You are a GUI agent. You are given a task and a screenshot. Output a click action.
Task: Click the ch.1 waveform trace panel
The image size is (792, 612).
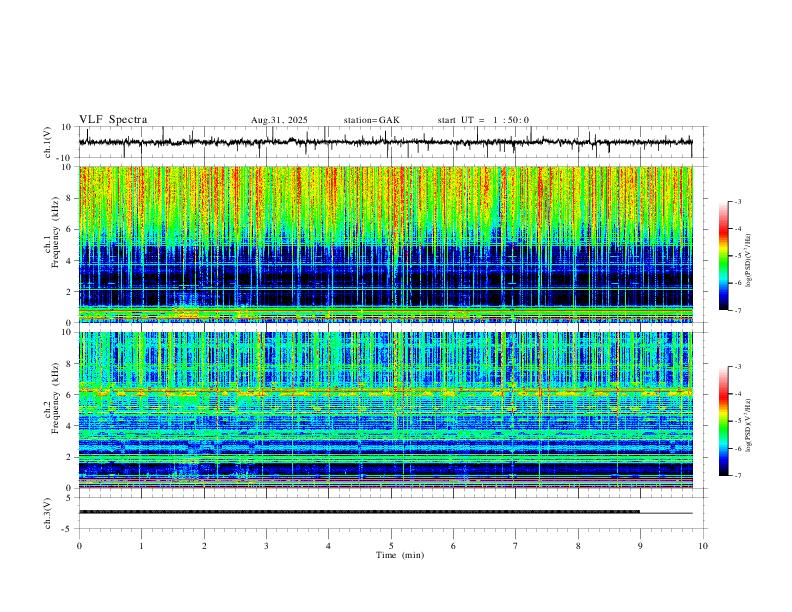[x=392, y=142]
